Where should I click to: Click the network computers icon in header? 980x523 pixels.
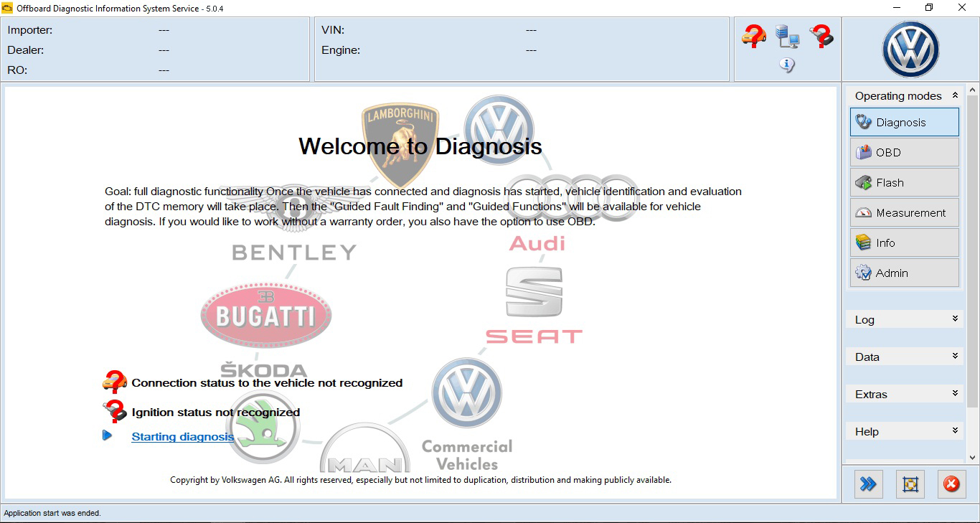tap(787, 36)
